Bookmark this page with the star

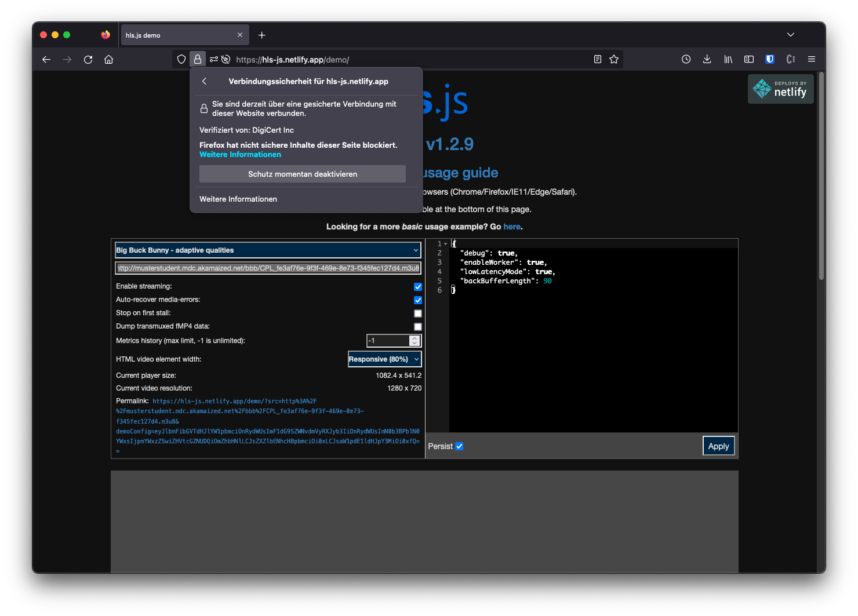point(614,59)
